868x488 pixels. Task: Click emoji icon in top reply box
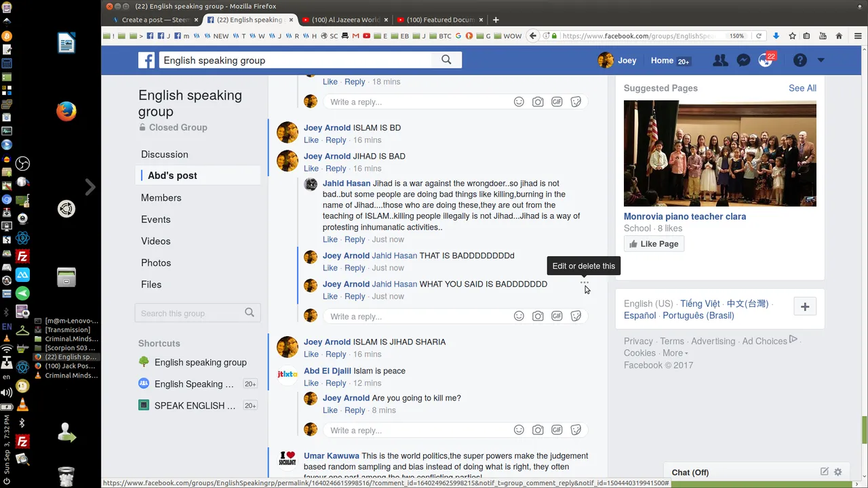click(x=519, y=102)
